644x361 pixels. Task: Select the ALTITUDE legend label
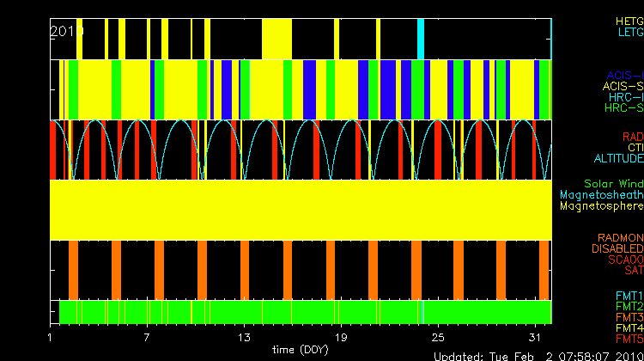tap(618, 159)
